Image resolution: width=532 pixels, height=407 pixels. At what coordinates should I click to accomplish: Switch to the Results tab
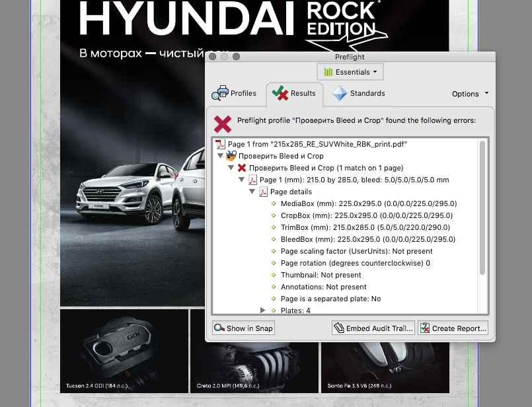[x=294, y=93]
